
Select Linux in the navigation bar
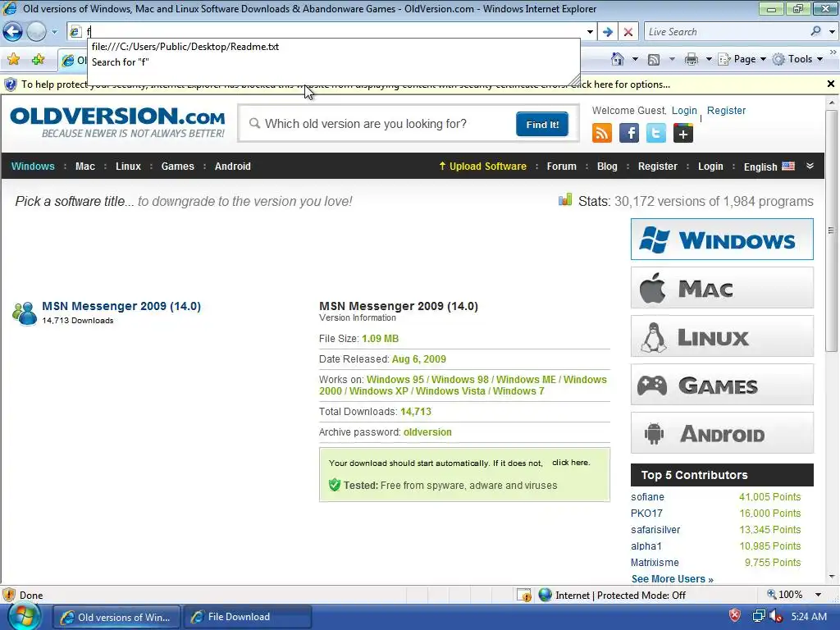coord(128,166)
